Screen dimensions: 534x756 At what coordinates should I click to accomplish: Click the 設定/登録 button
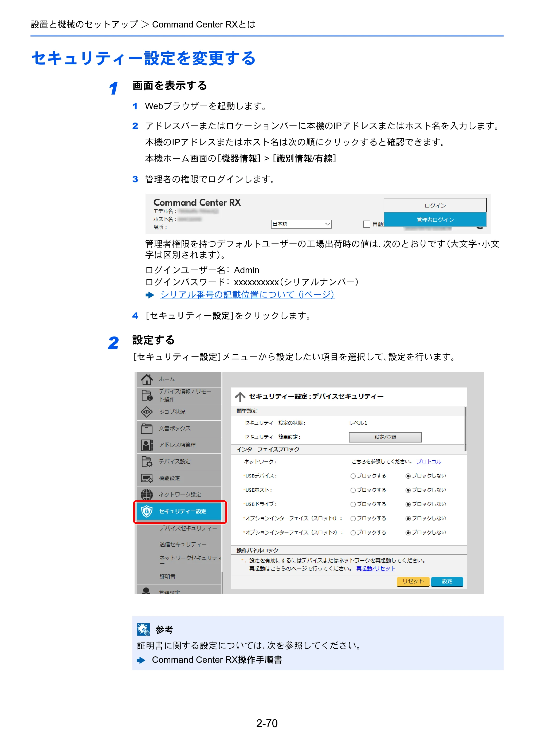pos(385,437)
